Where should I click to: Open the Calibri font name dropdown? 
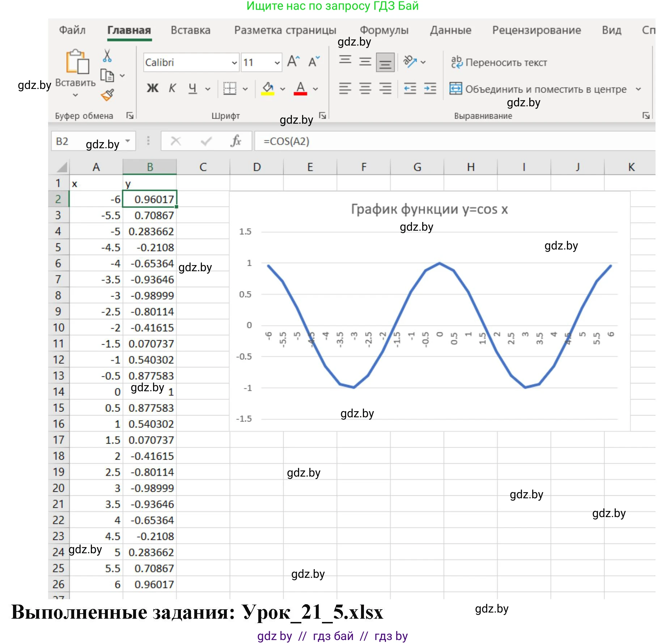tap(234, 63)
